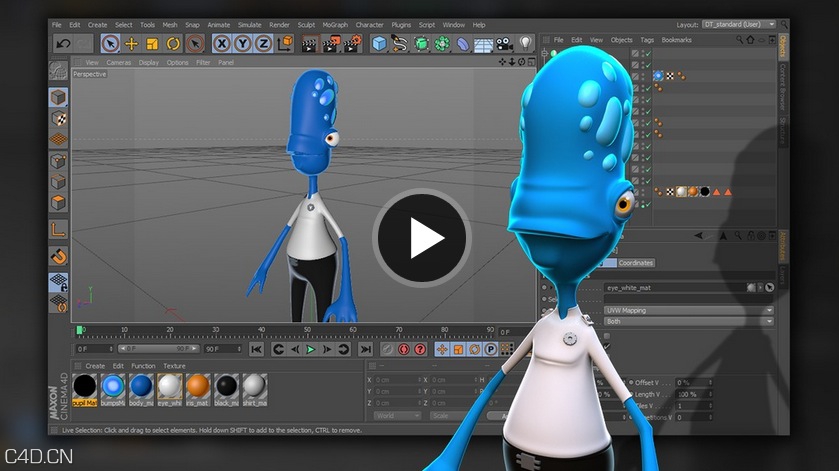Open the viewport Cameras menu
839x471 pixels.
tap(118, 63)
